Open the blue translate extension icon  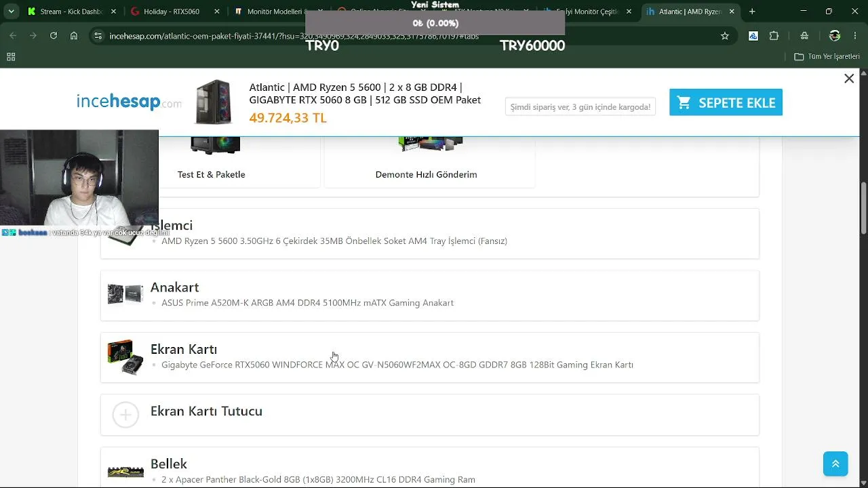coord(753,36)
